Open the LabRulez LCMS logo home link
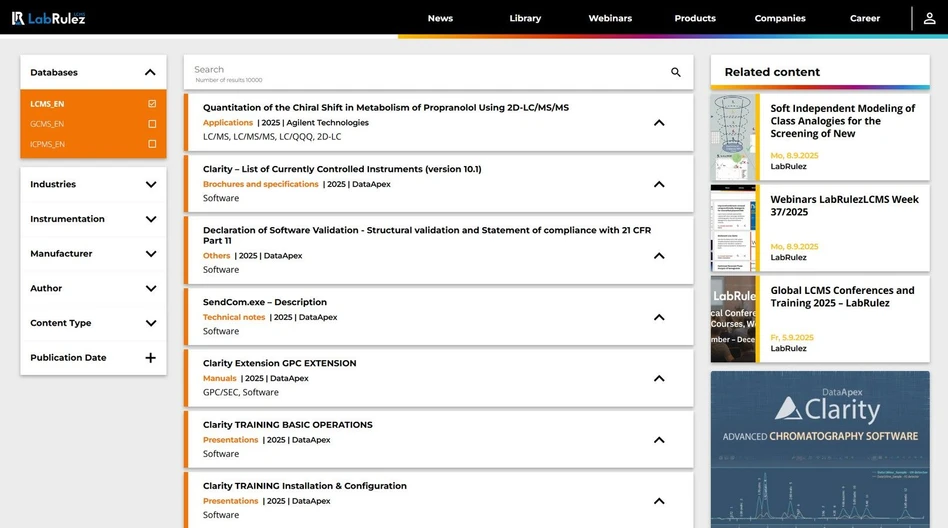 pyautogui.click(x=48, y=18)
